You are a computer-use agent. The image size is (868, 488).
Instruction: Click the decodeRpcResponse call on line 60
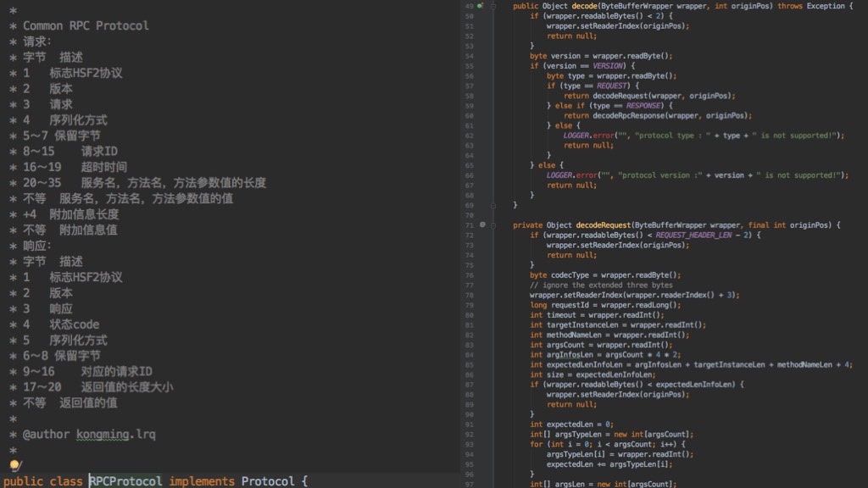pyautogui.click(x=628, y=115)
